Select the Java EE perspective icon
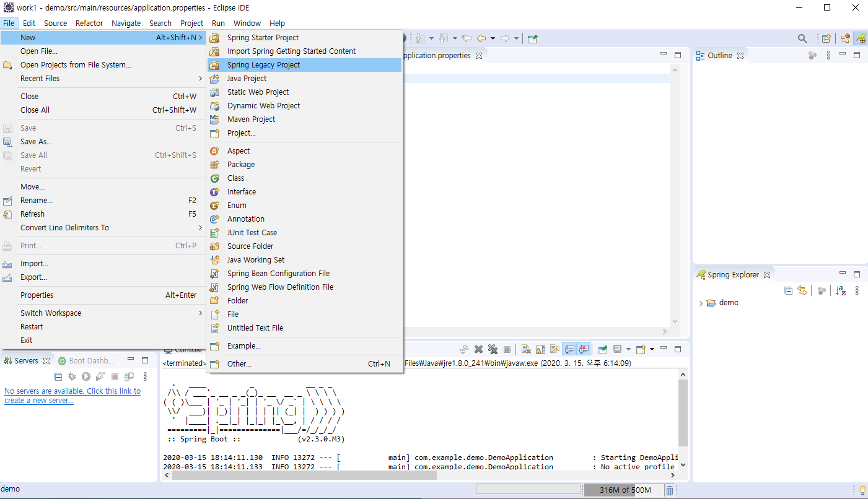Image resolution: width=868 pixels, height=499 pixels. coord(845,38)
